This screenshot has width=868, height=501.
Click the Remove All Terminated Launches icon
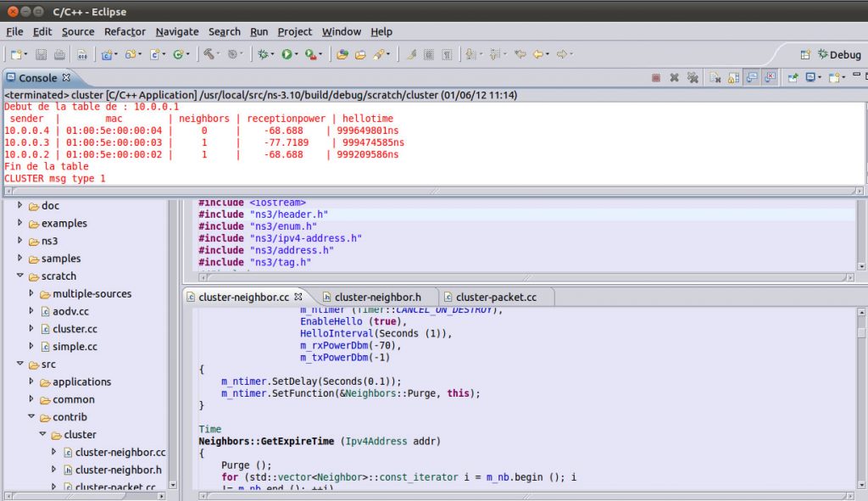(x=693, y=78)
